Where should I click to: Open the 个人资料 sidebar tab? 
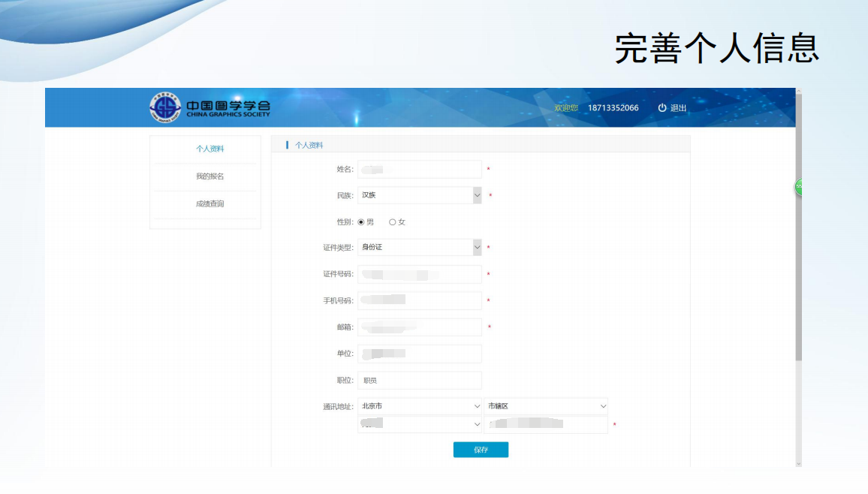point(209,149)
